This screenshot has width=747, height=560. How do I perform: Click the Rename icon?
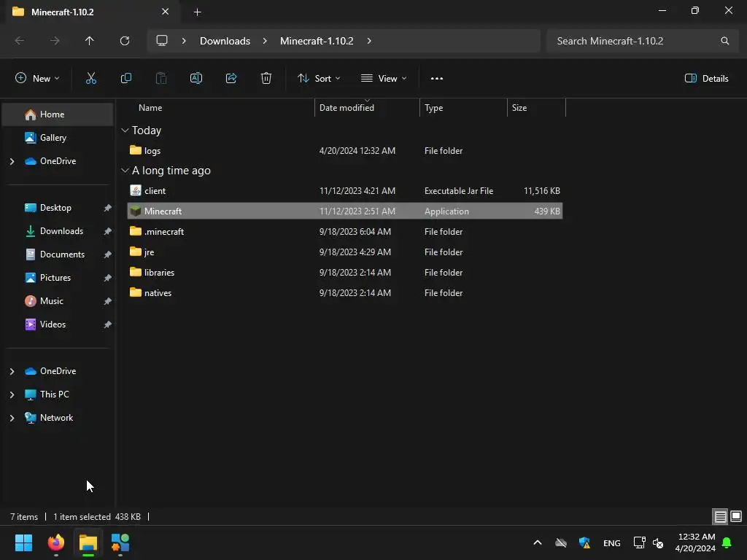196,79
